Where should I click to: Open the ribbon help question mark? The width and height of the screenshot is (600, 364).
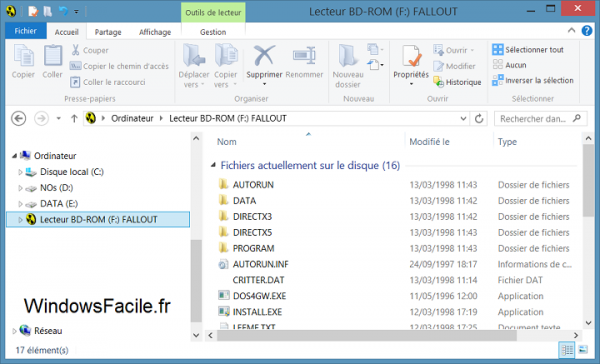(587, 31)
